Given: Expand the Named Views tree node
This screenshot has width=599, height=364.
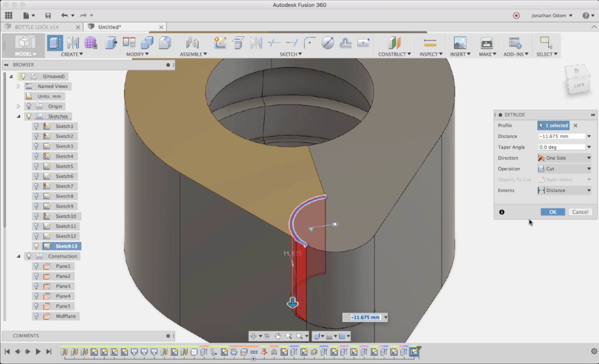Looking at the screenshot, I should [x=18, y=86].
